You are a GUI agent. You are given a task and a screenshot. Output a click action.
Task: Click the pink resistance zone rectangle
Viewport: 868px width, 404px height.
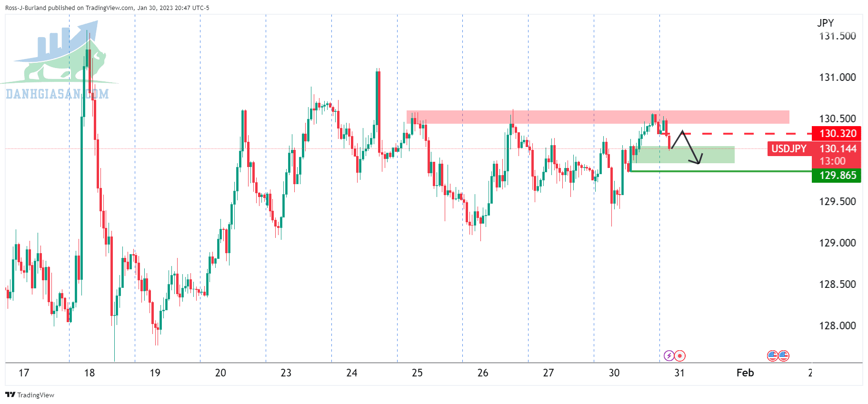click(x=598, y=117)
